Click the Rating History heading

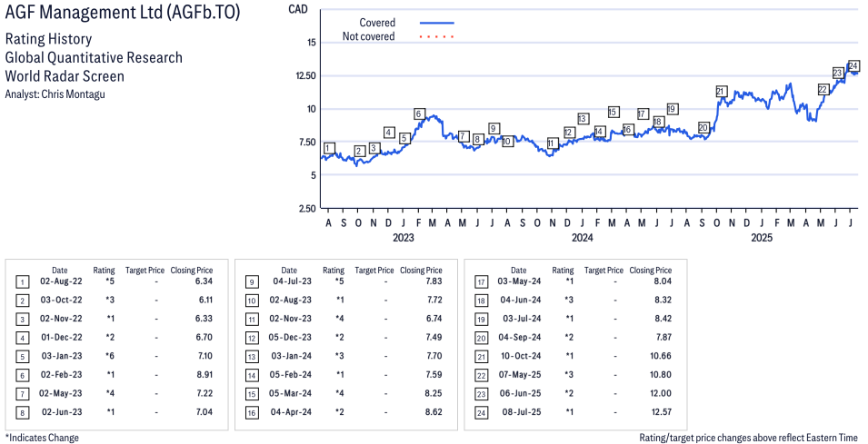tap(49, 39)
